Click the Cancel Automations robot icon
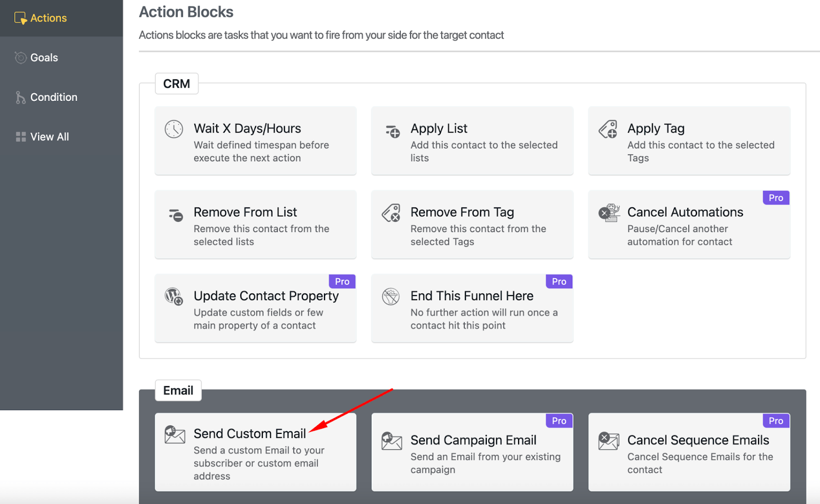 coord(609,213)
